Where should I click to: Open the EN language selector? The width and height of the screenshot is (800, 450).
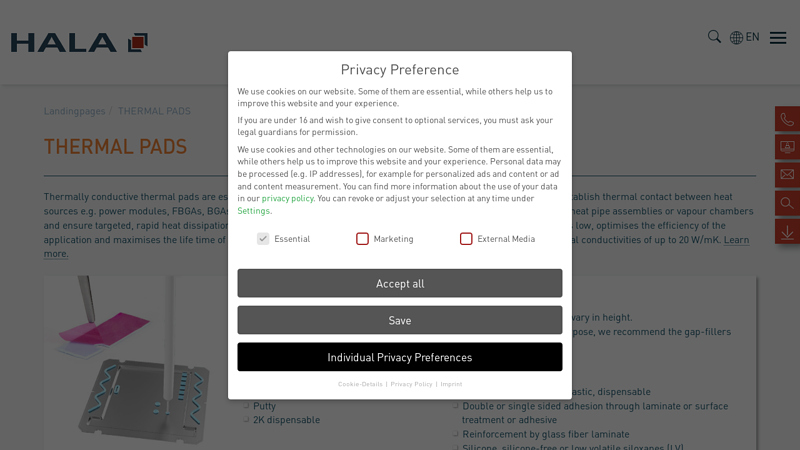pos(752,38)
